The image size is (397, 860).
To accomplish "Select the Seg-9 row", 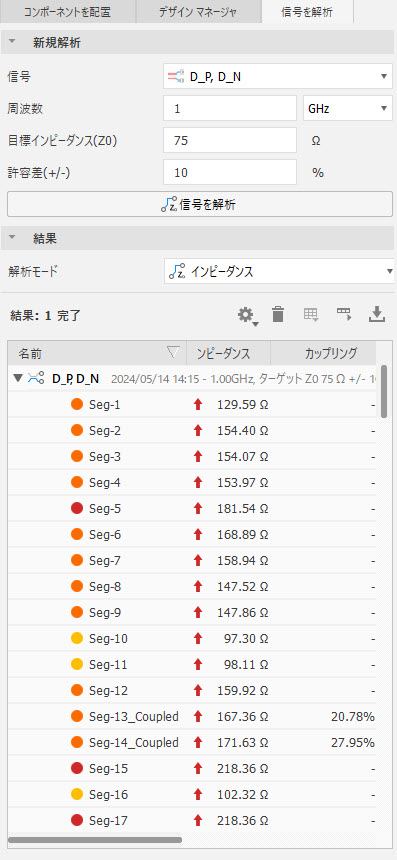I will click(192, 613).
